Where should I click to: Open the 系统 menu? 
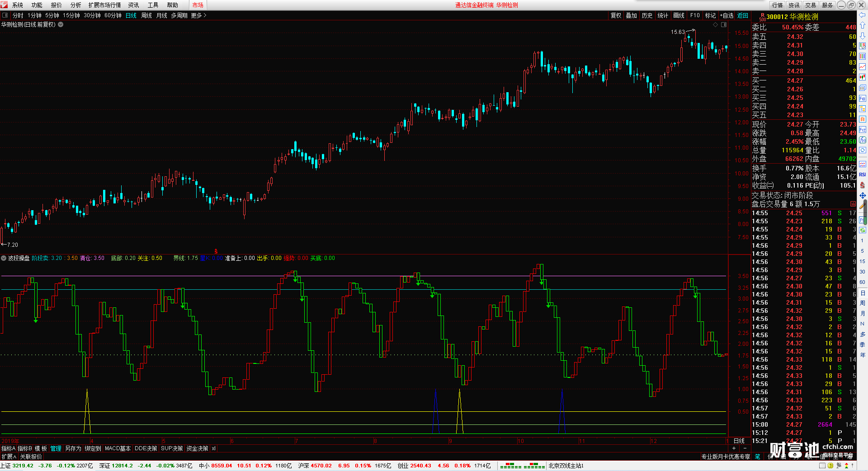(x=18, y=5)
